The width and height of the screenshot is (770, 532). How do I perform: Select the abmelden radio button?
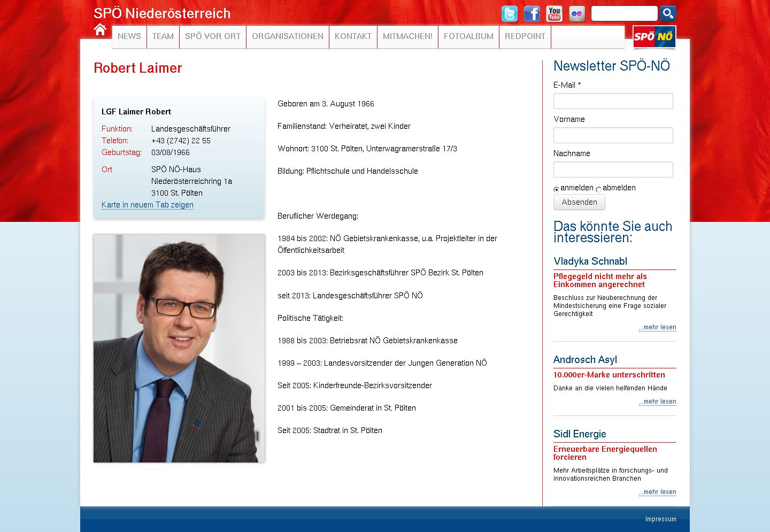pos(598,189)
